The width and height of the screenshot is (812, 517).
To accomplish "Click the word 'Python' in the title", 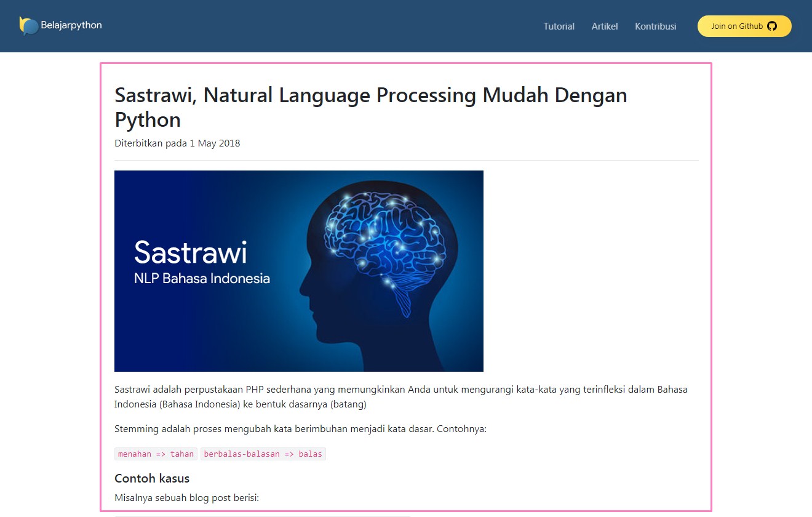I will [148, 120].
